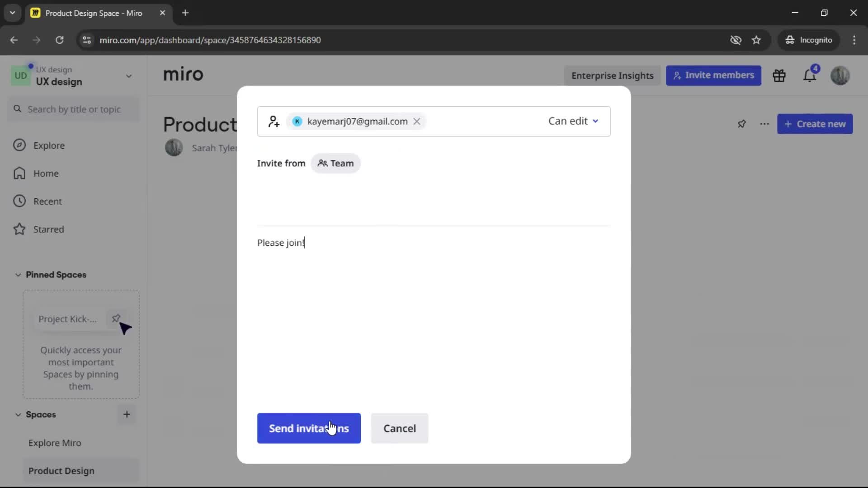
Task: Go to Explore in sidebar
Action: (x=49, y=145)
